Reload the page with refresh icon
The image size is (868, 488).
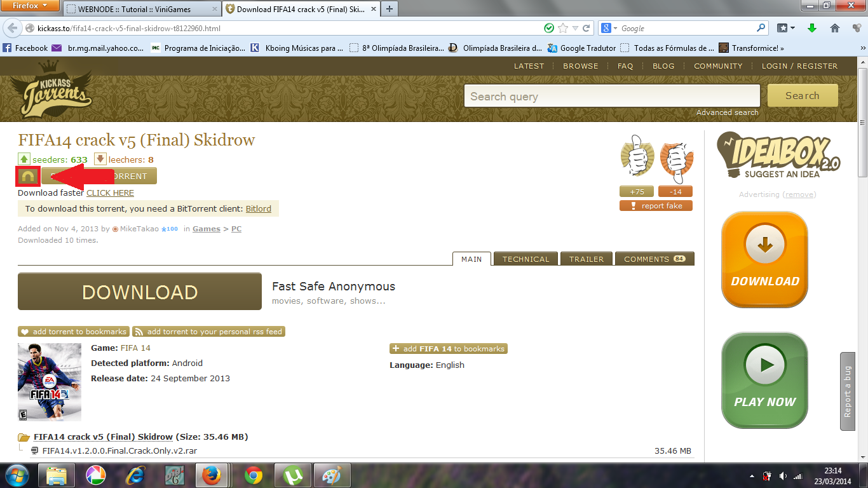(586, 29)
